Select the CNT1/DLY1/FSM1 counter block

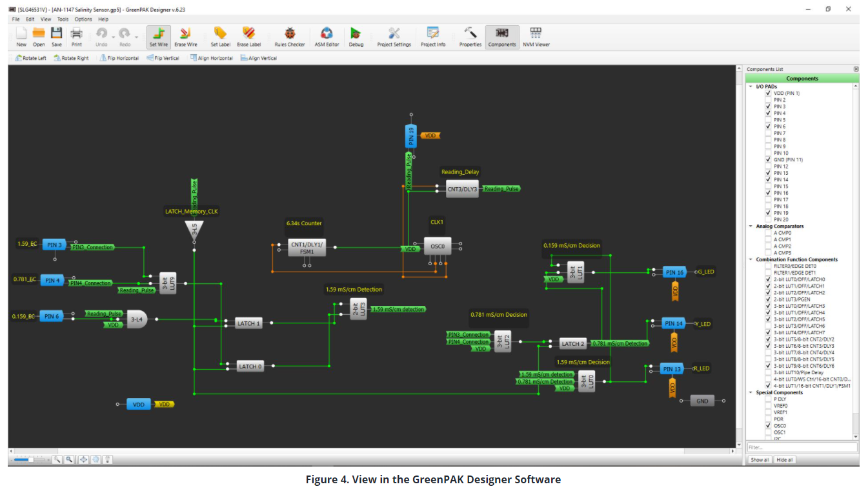coord(307,247)
